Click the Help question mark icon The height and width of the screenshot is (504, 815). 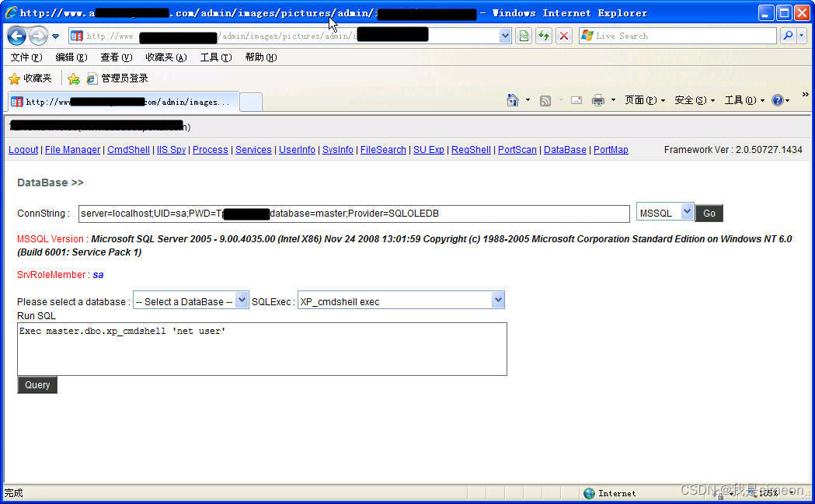[x=778, y=100]
